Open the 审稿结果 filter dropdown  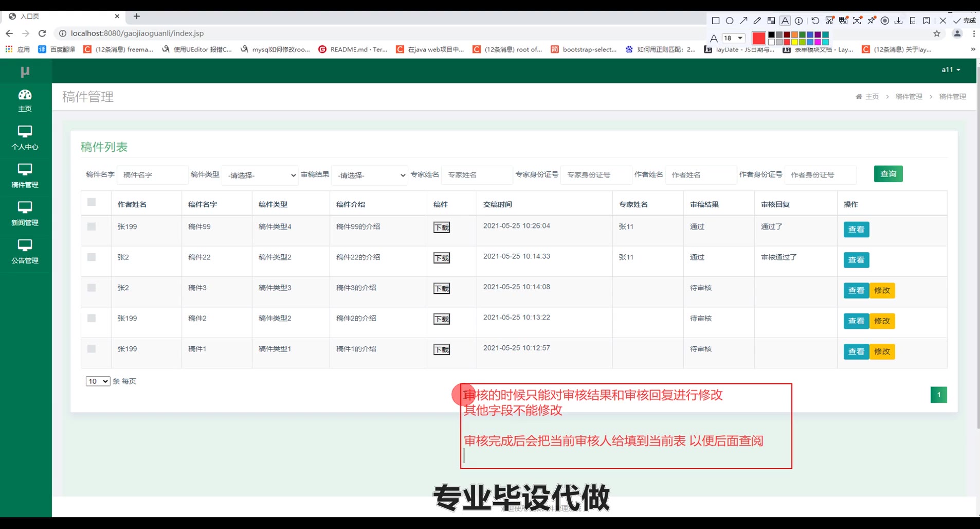click(x=370, y=175)
